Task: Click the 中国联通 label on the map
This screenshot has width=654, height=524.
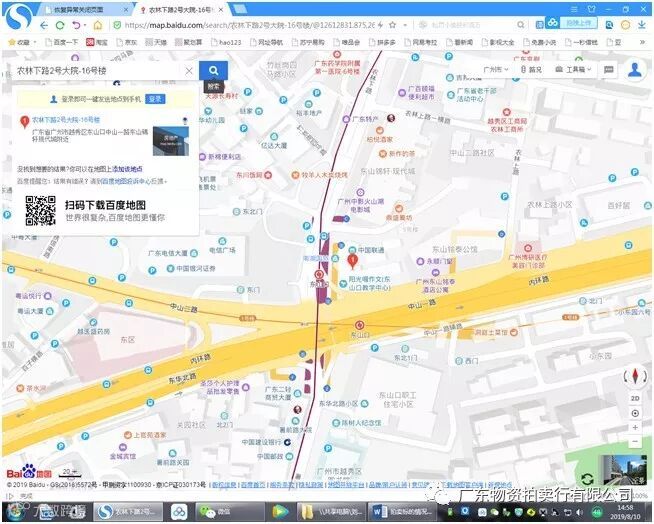Action: [371, 250]
